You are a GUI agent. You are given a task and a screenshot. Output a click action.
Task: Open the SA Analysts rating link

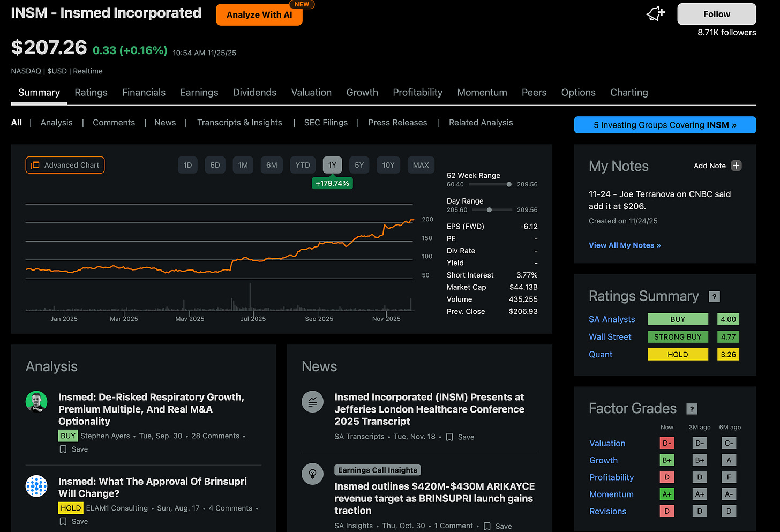pyautogui.click(x=612, y=319)
